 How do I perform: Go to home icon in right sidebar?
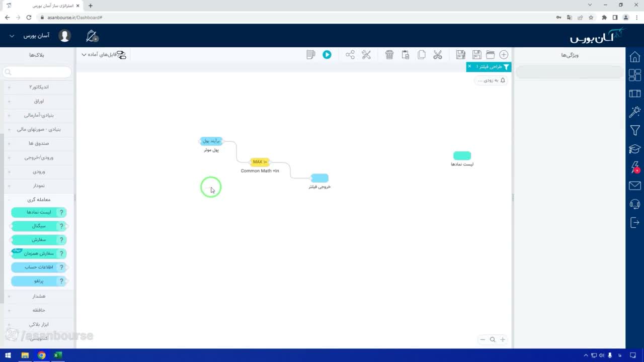click(x=635, y=56)
